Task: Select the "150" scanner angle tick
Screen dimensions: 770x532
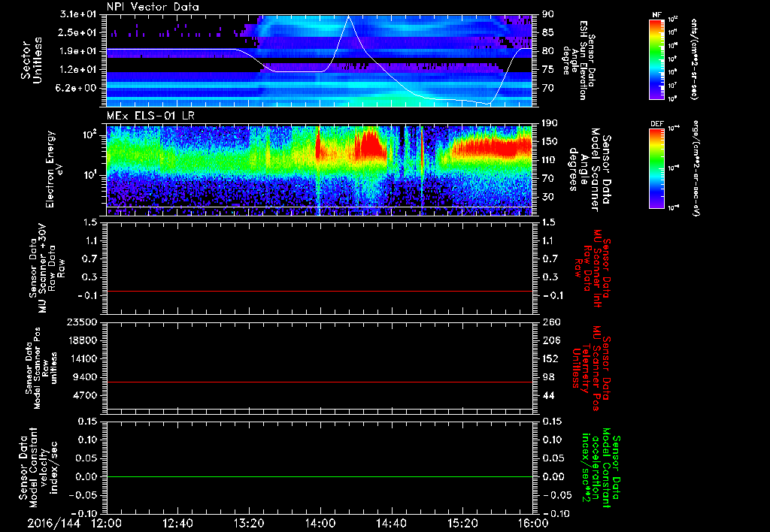Action: (x=550, y=142)
